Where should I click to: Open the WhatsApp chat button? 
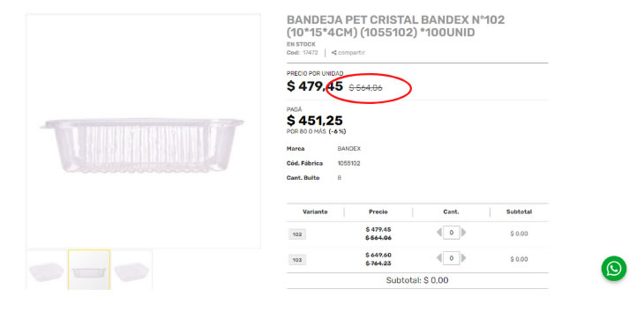(x=614, y=269)
